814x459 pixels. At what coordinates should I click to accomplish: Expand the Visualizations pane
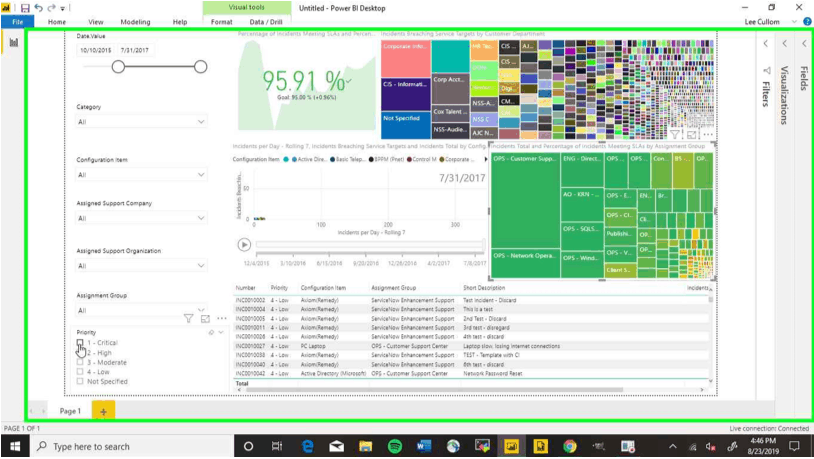[784, 44]
